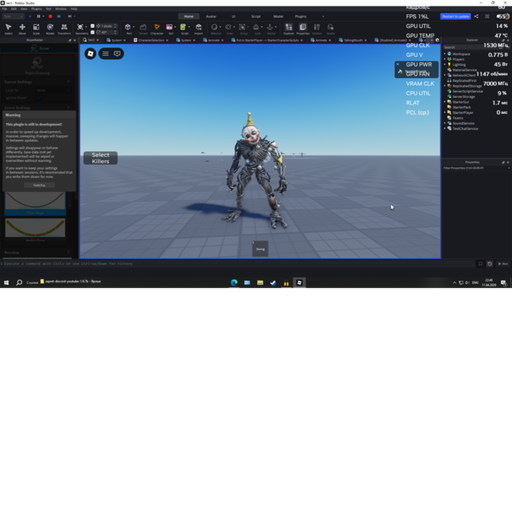Image resolution: width=512 pixels, height=512 pixels.
Task: Open the Lock To dropdown
Action: [x=53, y=90]
